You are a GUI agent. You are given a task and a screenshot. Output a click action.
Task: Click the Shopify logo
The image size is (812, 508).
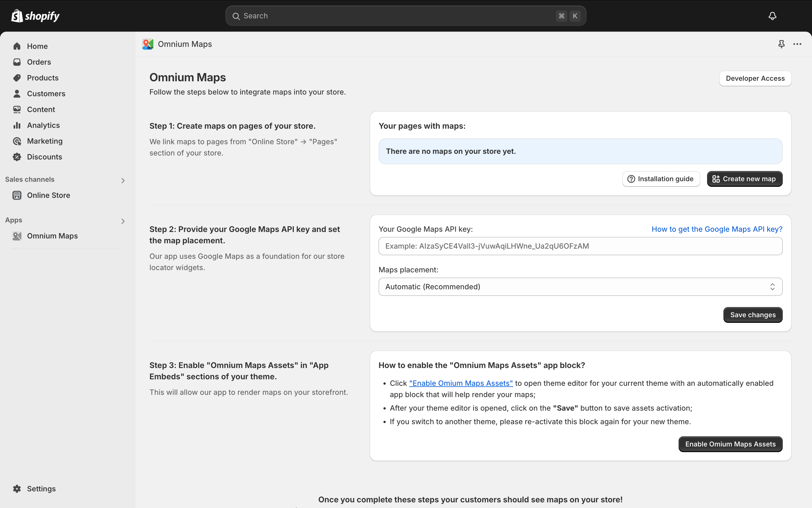tap(35, 16)
